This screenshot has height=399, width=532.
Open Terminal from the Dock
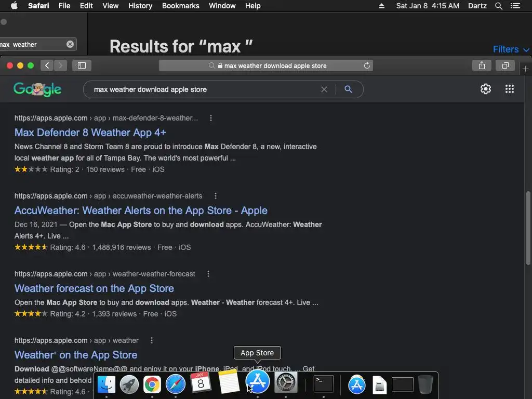323,384
